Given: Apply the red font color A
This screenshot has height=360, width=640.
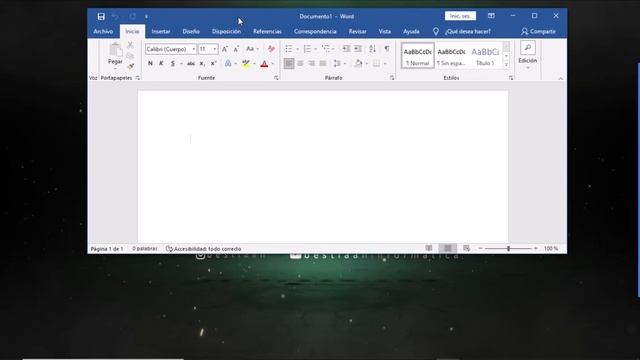Looking at the screenshot, I should coord(264,63).
